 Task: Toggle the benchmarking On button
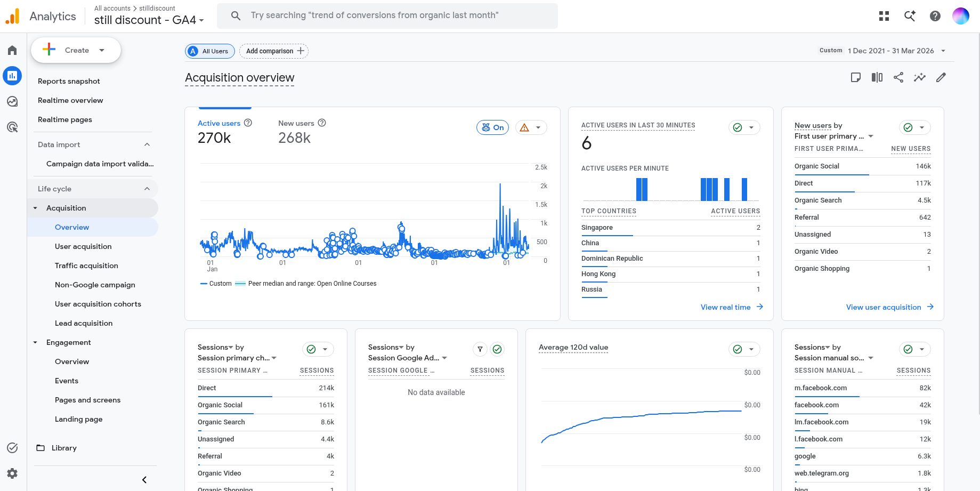click(x=493, y=127)
